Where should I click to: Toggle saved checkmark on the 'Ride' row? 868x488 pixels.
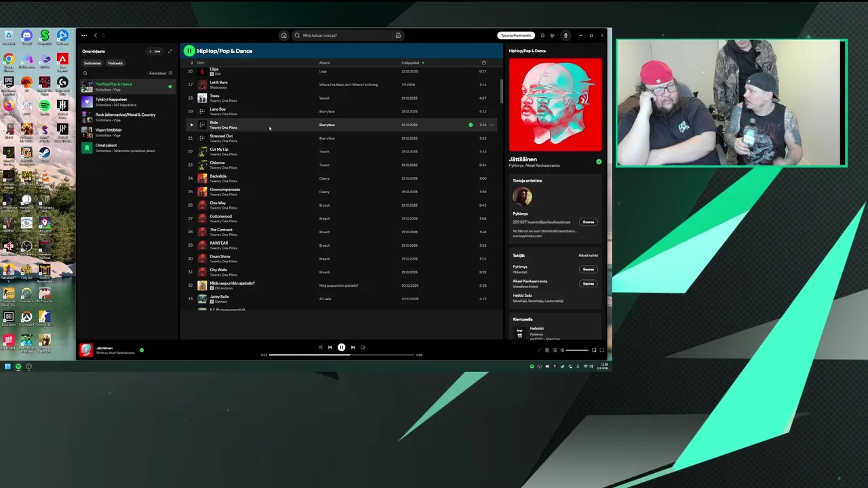coord(471,125)
